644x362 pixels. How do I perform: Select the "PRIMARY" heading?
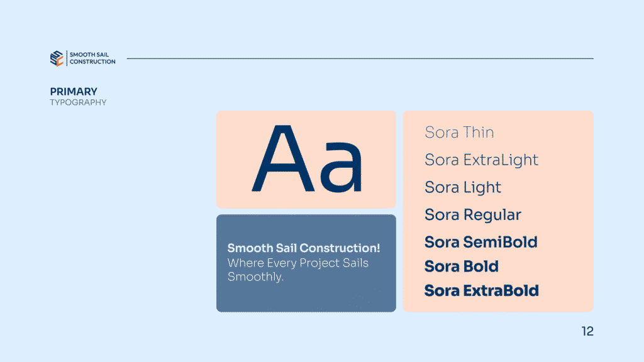click(x=74, y=92)
